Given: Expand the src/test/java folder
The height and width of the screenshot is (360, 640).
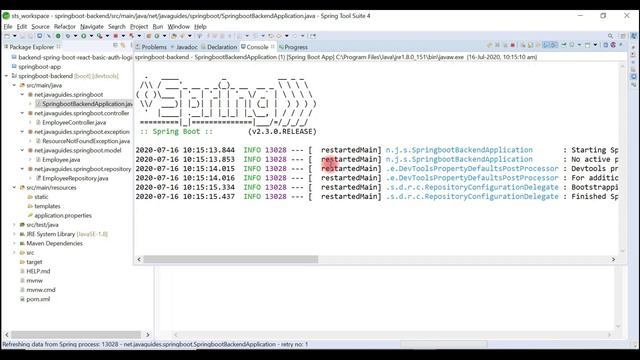Looking at the screenshot, I should point(14,224).
